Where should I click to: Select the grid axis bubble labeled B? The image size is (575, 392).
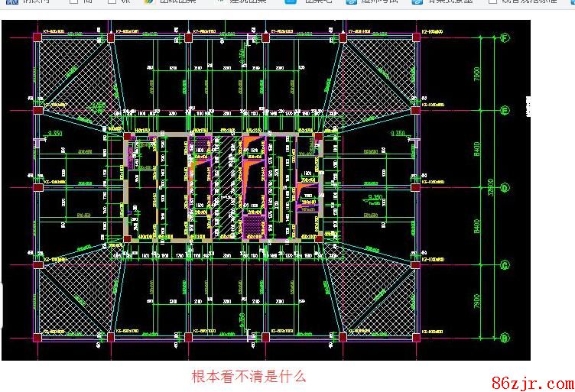(505, 337)
